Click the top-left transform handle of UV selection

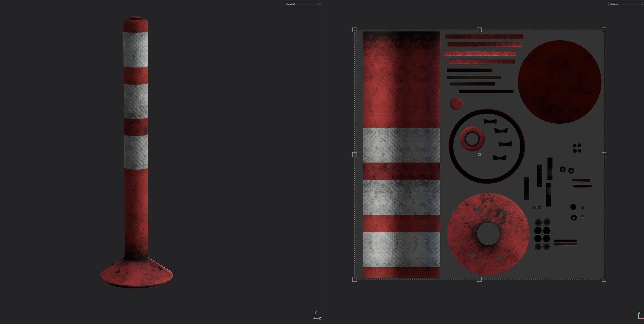tap(354, 30)
